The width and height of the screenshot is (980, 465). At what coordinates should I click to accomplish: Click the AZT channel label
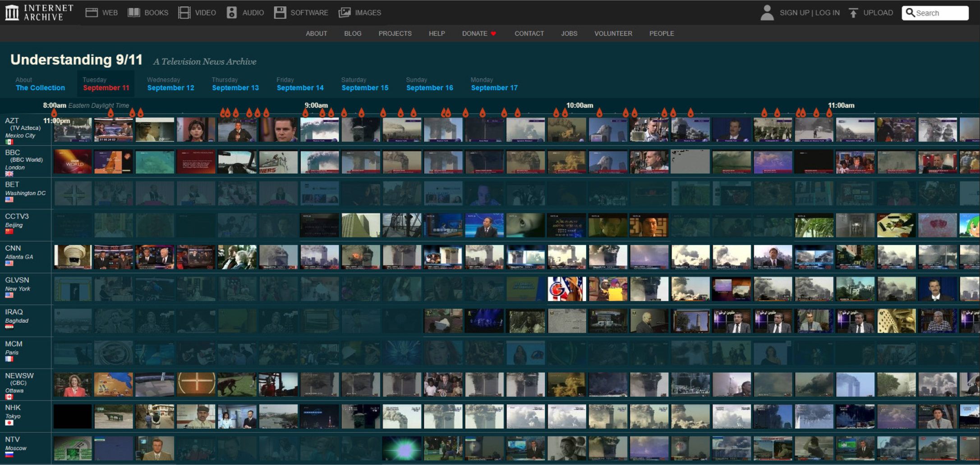pos(12,121)
